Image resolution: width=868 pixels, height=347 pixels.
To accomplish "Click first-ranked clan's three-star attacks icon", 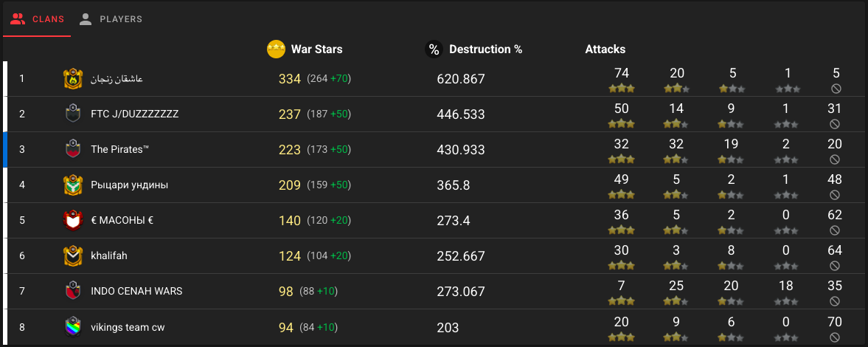I will pyautogui.click(x=621, y=89).
